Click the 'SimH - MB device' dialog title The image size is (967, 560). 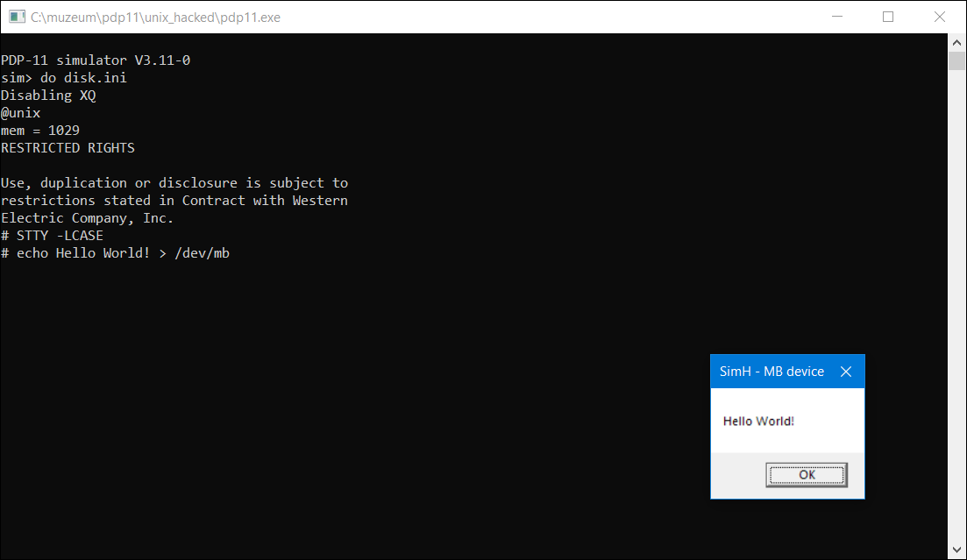[771, 372]
